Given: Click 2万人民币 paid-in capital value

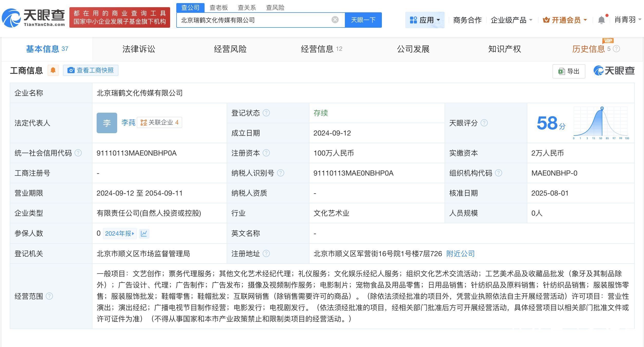Looking at the screenshot, I should (x=547, y=153).
